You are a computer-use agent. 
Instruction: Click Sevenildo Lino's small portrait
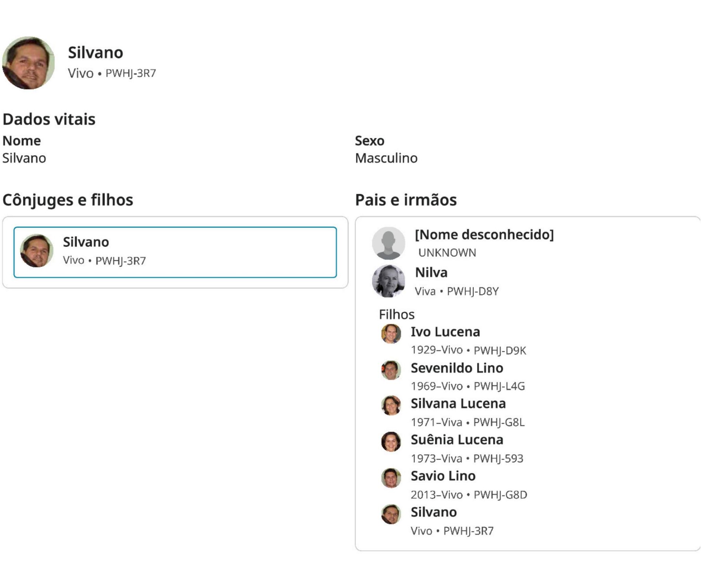(391, 370)
